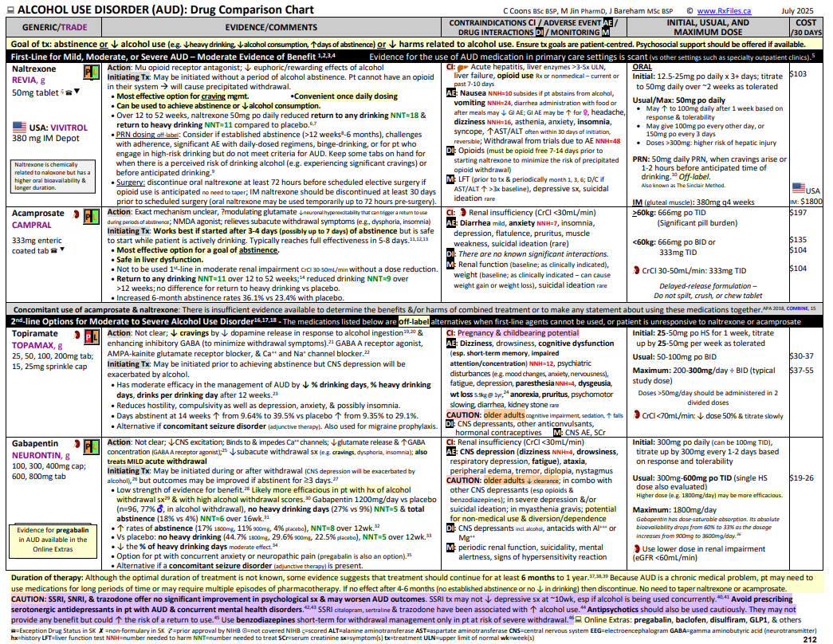Select the trade name CAMPRAL
Viewport: 833px width, 644px height.
[31, 226]
